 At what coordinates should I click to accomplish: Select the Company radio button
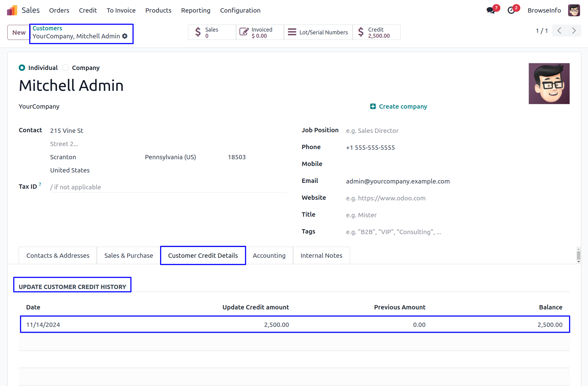(66, 68)
